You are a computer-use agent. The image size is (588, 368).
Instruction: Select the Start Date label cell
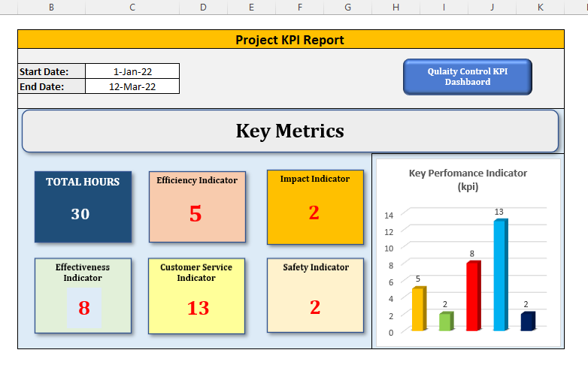(51, 71)
